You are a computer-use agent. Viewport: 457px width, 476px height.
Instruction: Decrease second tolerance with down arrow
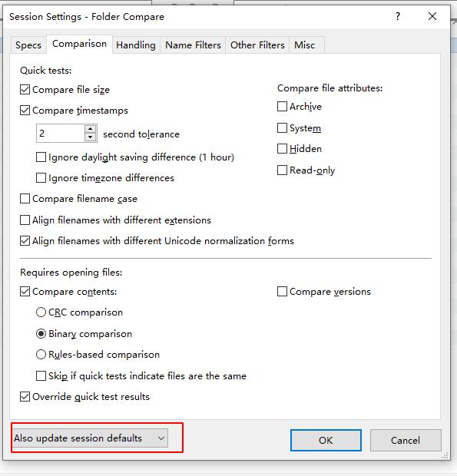pyautogui.click(x=90, y=137)
